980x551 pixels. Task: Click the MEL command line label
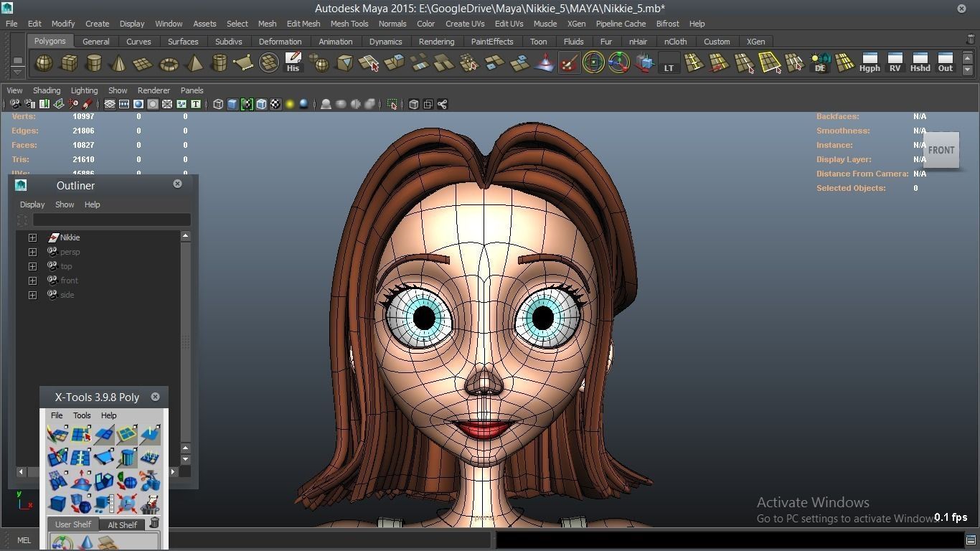tap(24, 540)
